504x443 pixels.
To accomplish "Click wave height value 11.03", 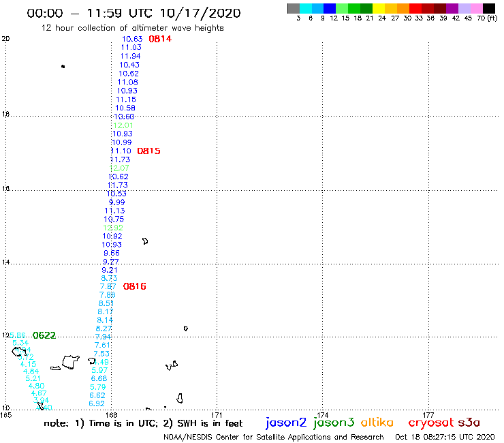I will 131,47.
